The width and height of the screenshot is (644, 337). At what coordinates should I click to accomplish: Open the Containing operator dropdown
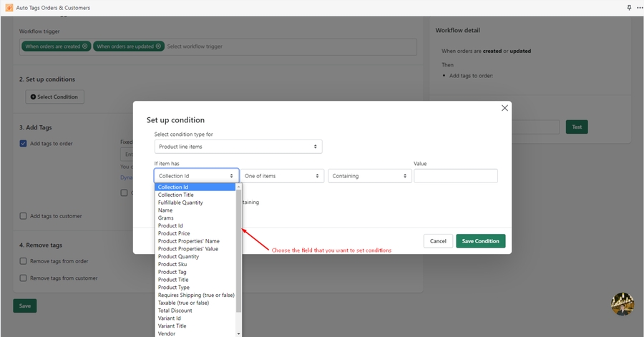369,176
